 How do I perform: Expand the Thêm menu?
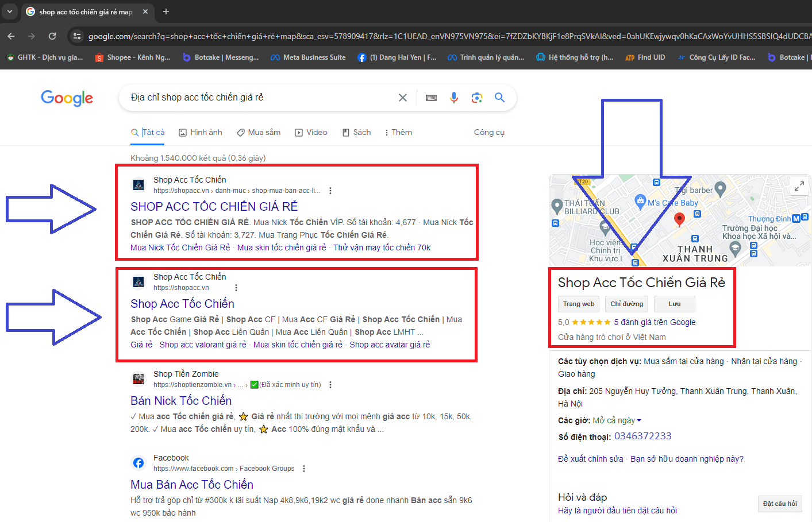(x=398, y=132)
